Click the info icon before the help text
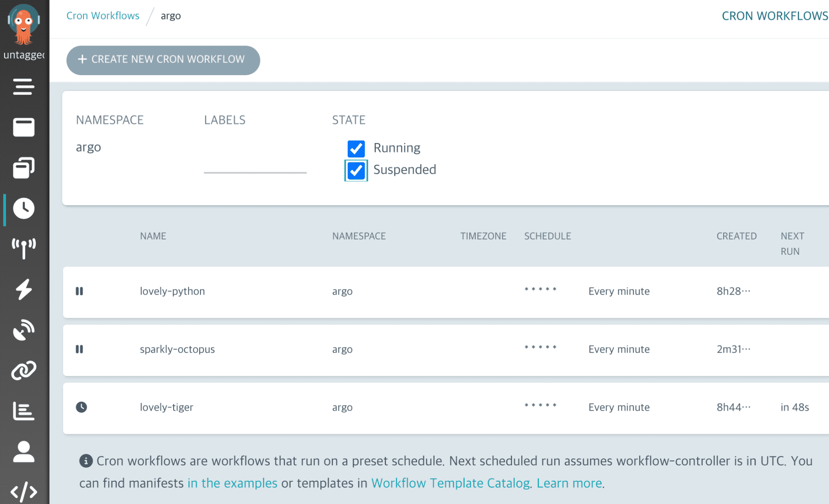 pos(86,461)
